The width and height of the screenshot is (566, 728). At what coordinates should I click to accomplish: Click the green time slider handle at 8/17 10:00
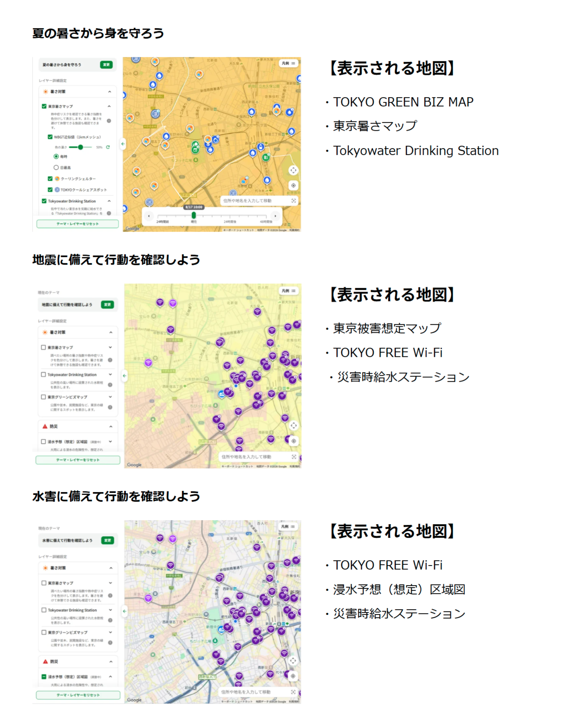pyautogui.click(x=194, y=216)
